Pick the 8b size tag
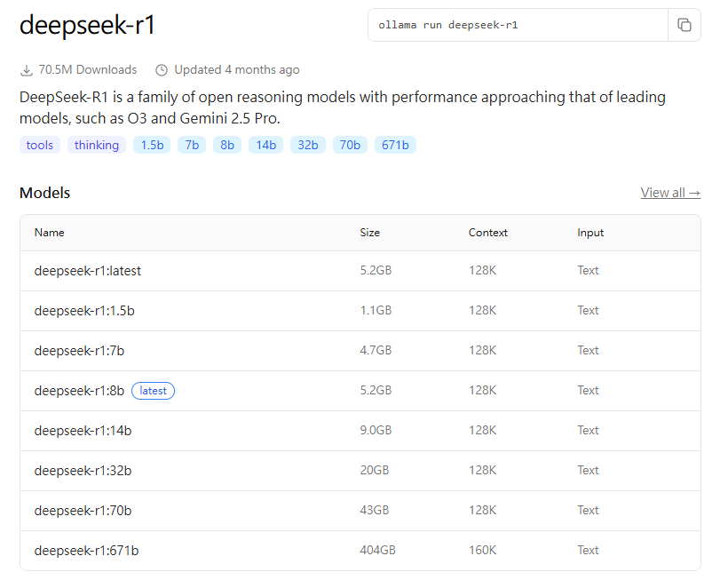 click(x=227, y=145)
